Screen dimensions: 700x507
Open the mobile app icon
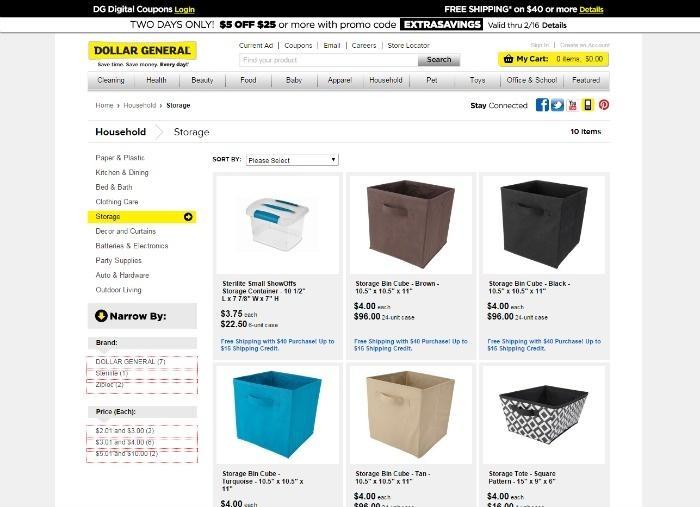588,105
